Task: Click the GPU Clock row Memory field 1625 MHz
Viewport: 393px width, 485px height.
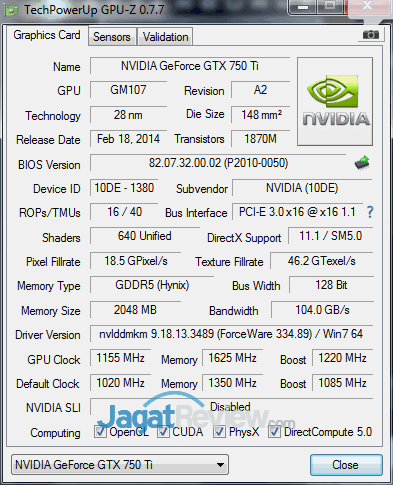Action: (x=232, y=358)
